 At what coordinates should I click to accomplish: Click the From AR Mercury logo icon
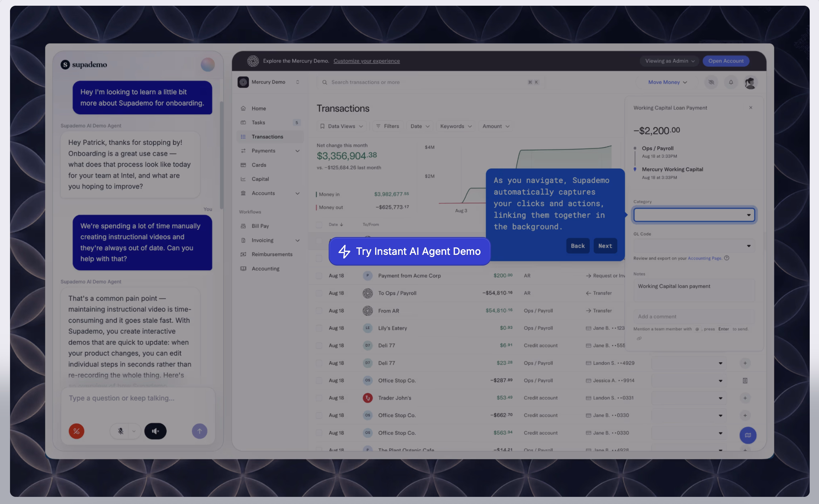(x=368, y=311)
